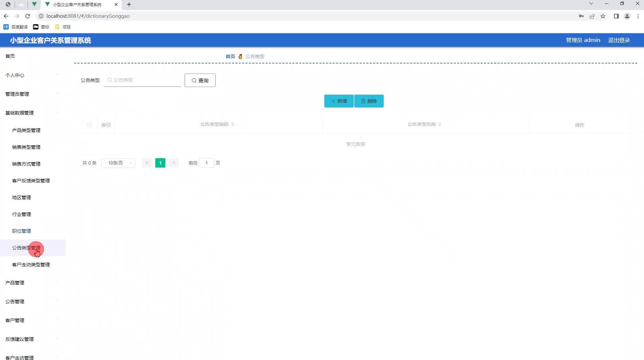Select 销售方式管理 menu item

pos(33,164)
